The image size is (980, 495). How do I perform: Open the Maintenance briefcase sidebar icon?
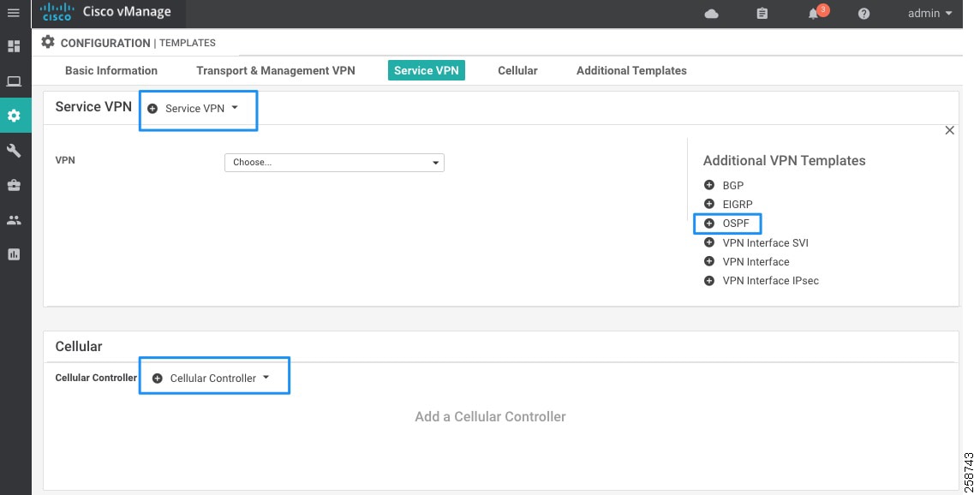14,185
